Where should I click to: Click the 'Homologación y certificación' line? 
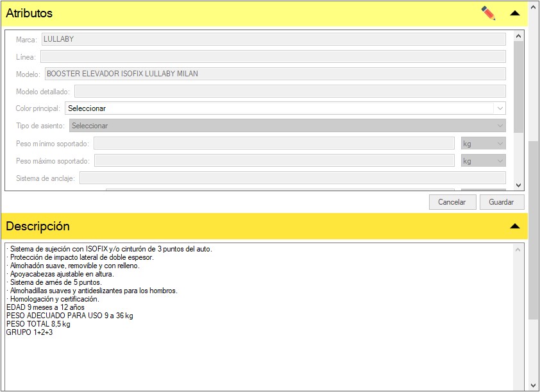pyautogui.click(x=53, y=298)
